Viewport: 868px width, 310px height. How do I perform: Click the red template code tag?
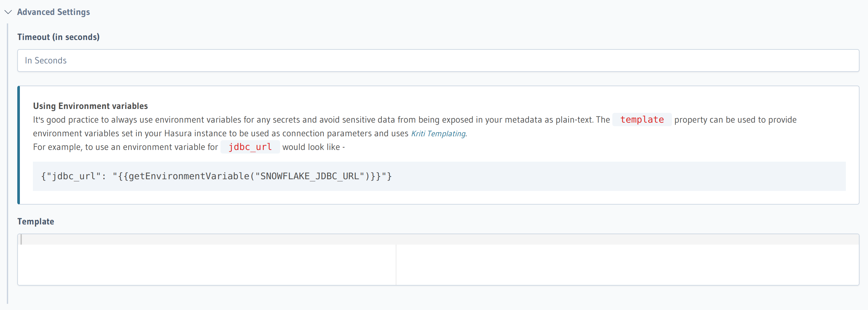(642, 119)
